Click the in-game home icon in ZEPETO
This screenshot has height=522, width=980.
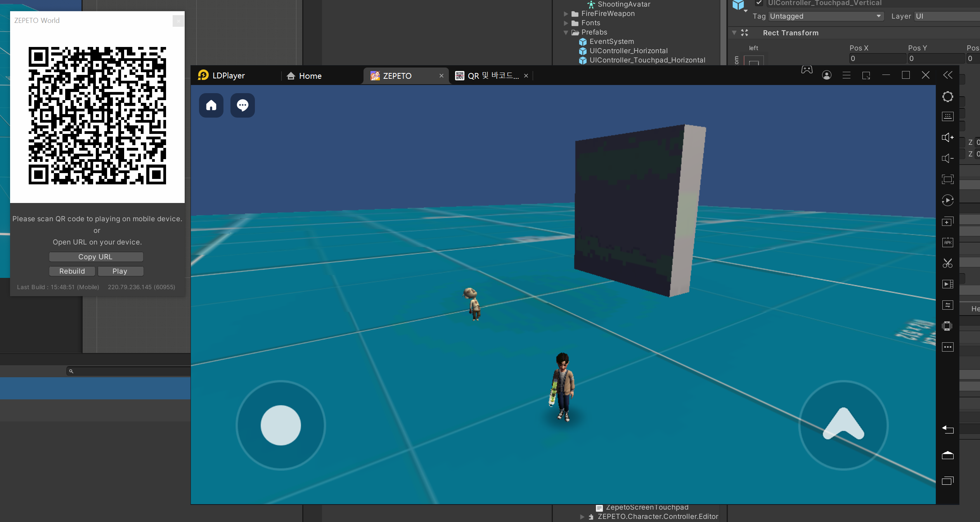tap(211, 105)
